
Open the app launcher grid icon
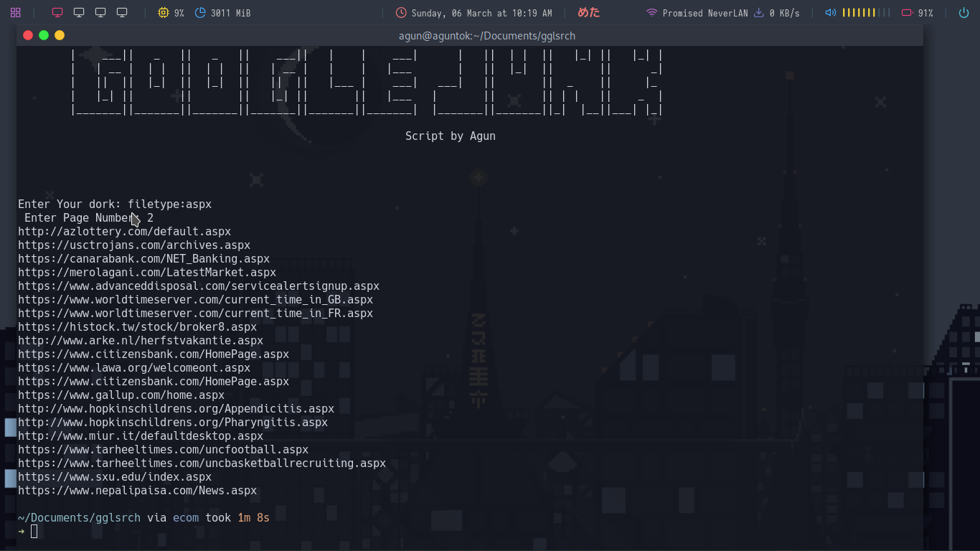(x=16, y=13)
